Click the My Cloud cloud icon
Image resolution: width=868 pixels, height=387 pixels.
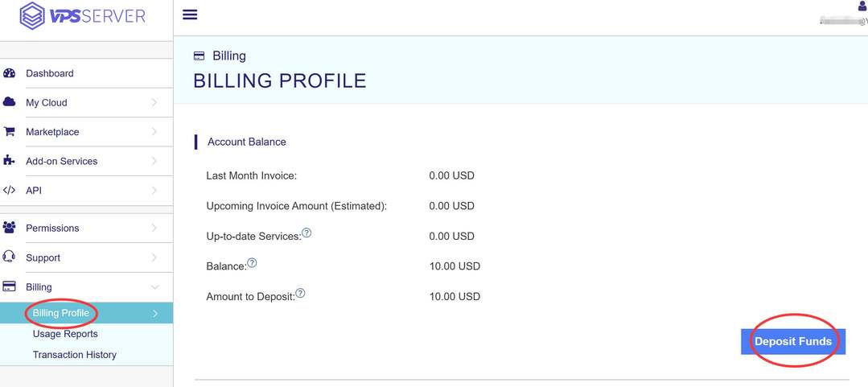tap(9, 102)
